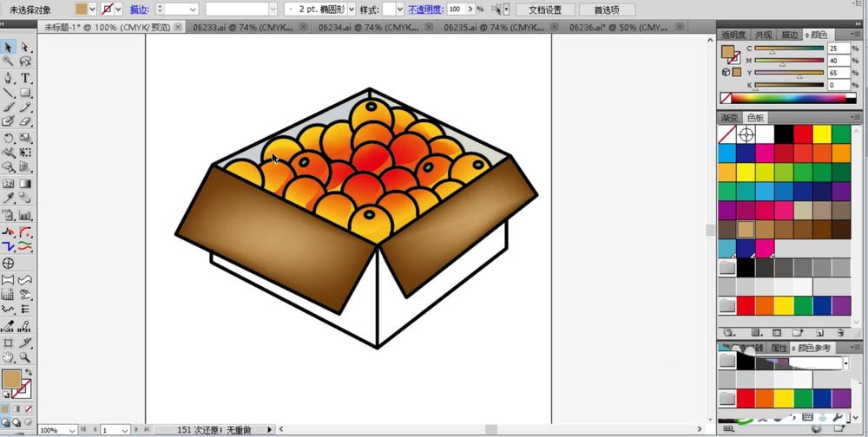Viewport: 868px width, 437px height.
Task: Click the C value input field
Action: pos(838,49)
